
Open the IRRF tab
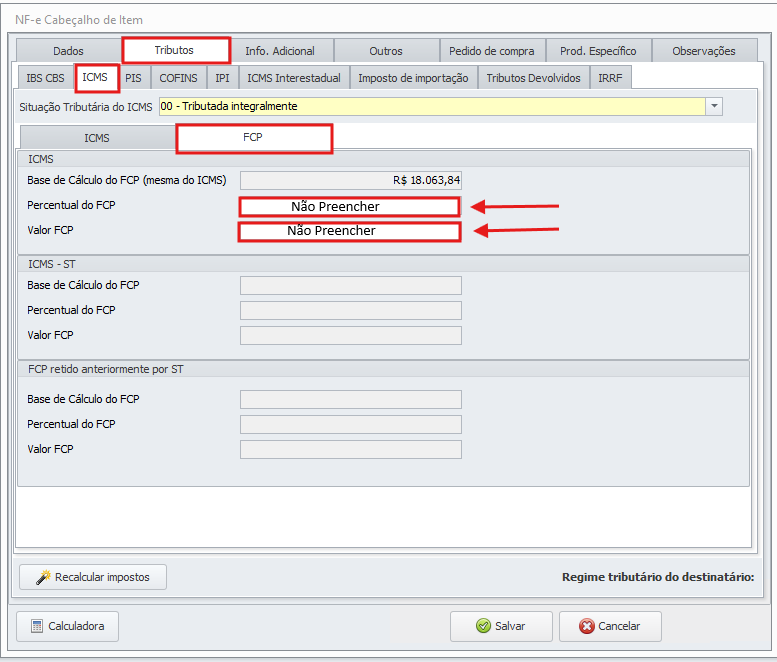pos(610,78)
